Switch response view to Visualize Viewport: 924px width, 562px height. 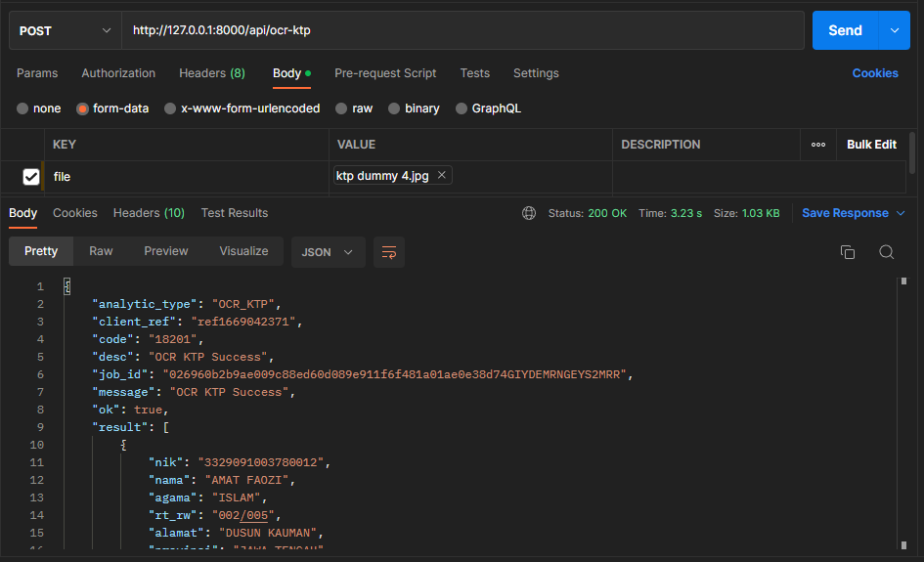(244, 251)
